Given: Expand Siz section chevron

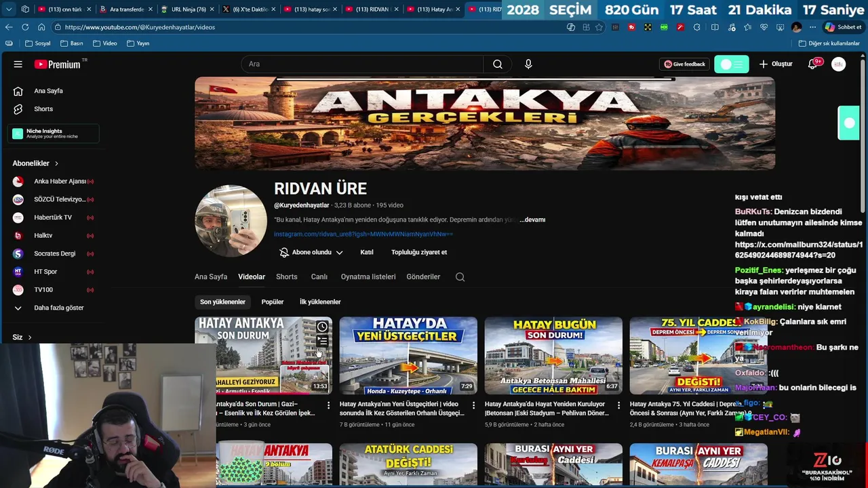Looking at the screenshot, I should pyautogui.click(x=29, y=338).
